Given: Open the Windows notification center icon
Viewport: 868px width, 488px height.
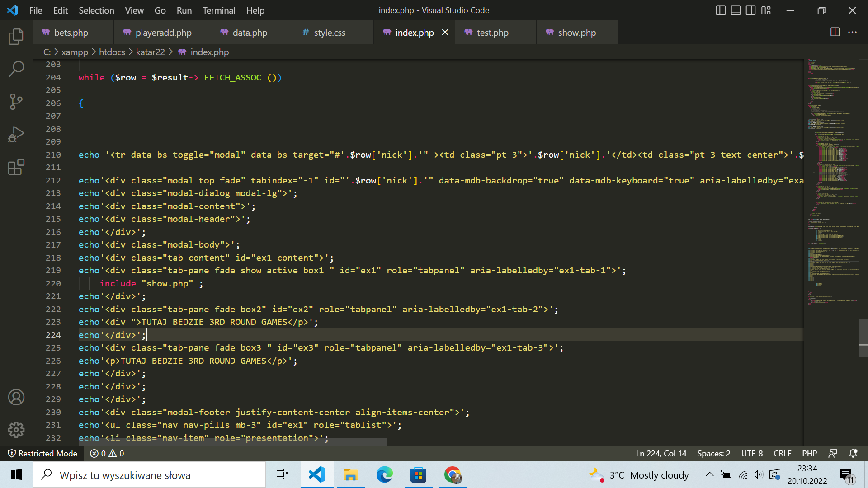Looking at the screenshot, I should [847, 475].
